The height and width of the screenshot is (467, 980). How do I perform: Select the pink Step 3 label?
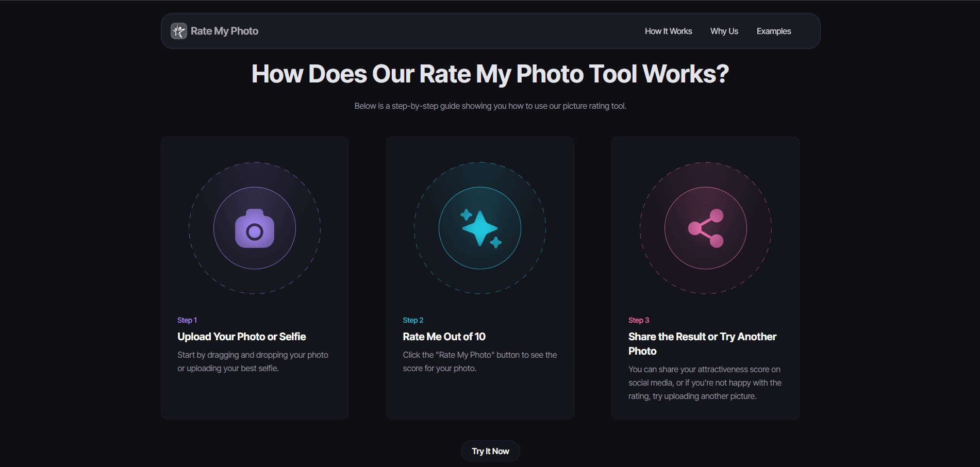(639, 320)
